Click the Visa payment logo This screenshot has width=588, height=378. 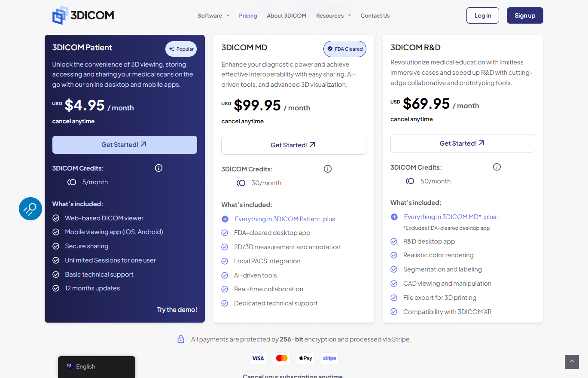tap(258, 358)
